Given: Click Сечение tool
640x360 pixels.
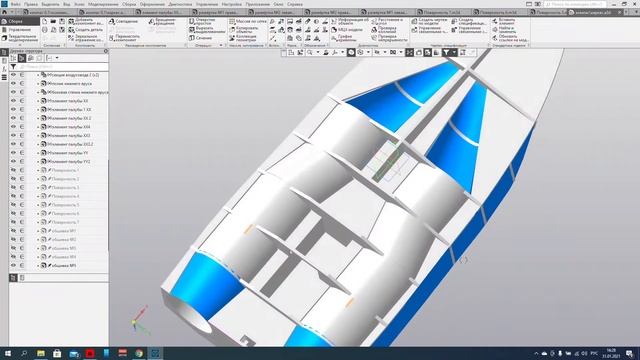Looking at the screenshot, I should coord(201,38).
